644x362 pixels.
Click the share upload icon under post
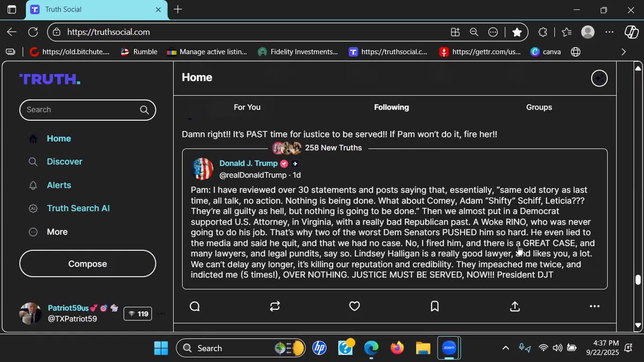tap(515, 306)
